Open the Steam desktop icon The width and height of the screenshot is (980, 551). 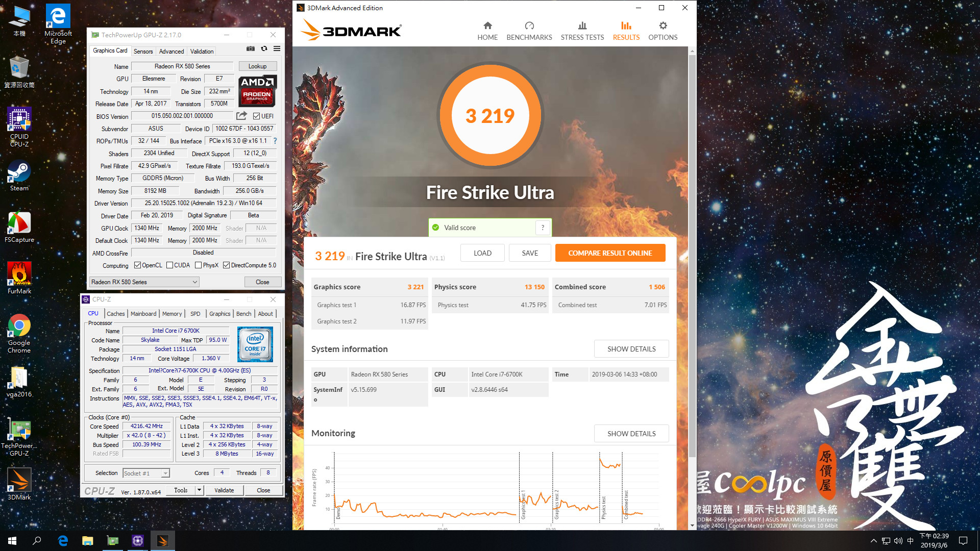click(19, 176)
